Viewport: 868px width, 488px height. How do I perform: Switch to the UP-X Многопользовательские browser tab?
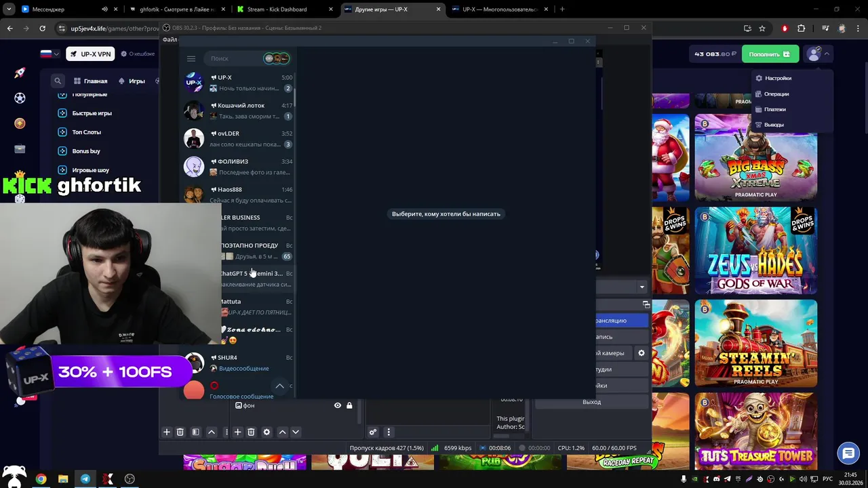pos(499,9)
